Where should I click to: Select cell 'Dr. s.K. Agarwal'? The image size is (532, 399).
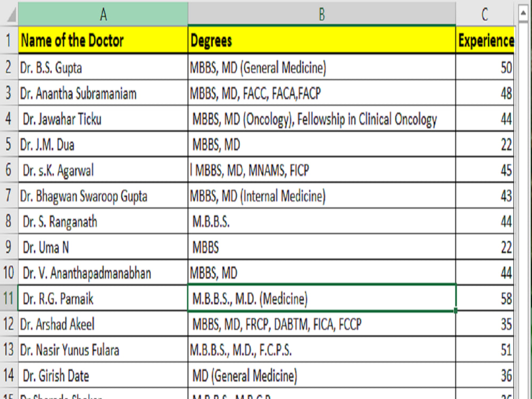(103, 170)
